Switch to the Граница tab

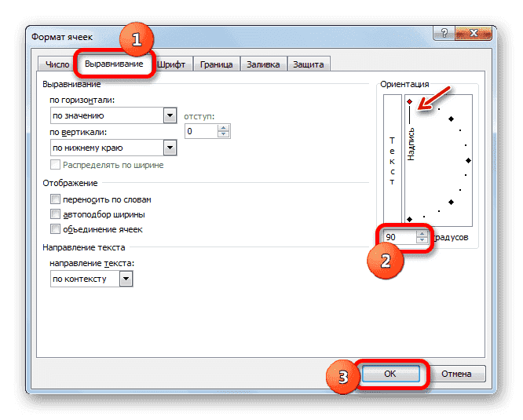click(x=216, y=64)
